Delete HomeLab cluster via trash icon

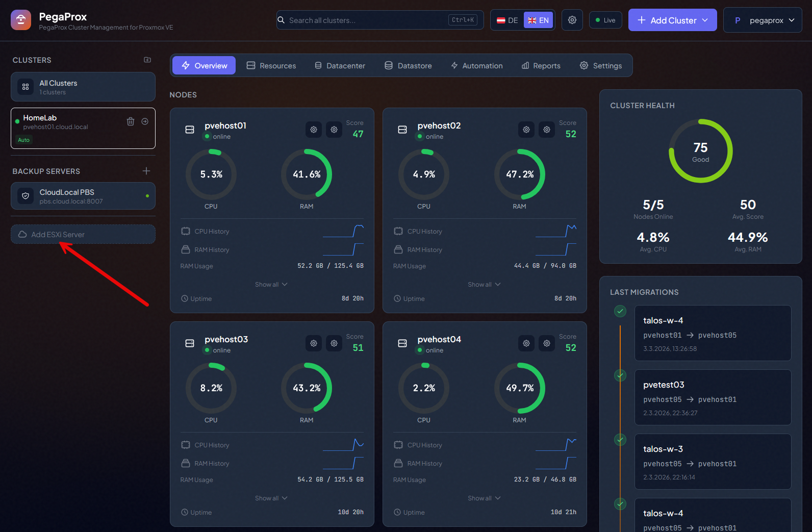pos(131,121)
